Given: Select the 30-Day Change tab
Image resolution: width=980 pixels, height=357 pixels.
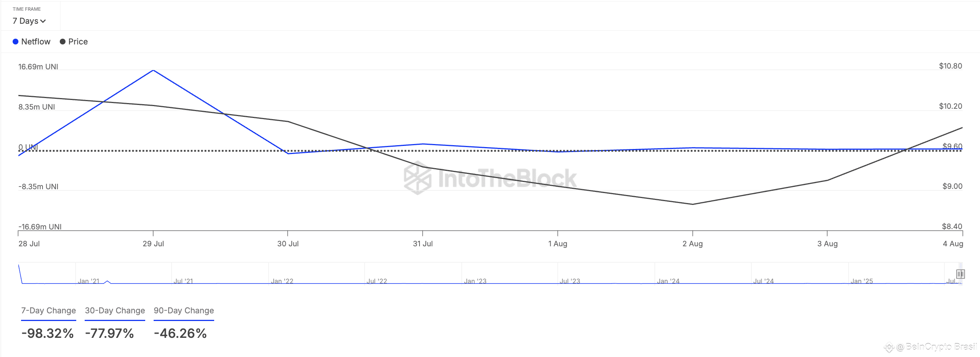Looking at the screenshot, I should coord(115,311).
